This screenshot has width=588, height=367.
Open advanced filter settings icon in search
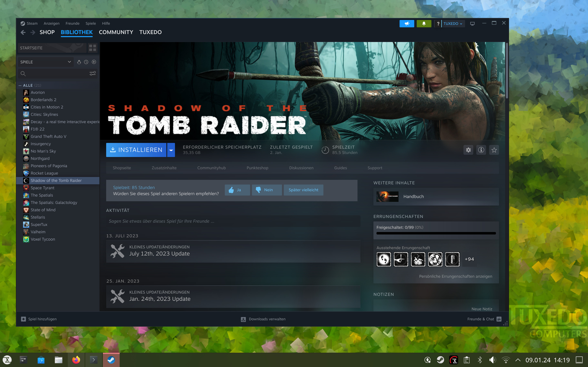[x=92, y=73]
